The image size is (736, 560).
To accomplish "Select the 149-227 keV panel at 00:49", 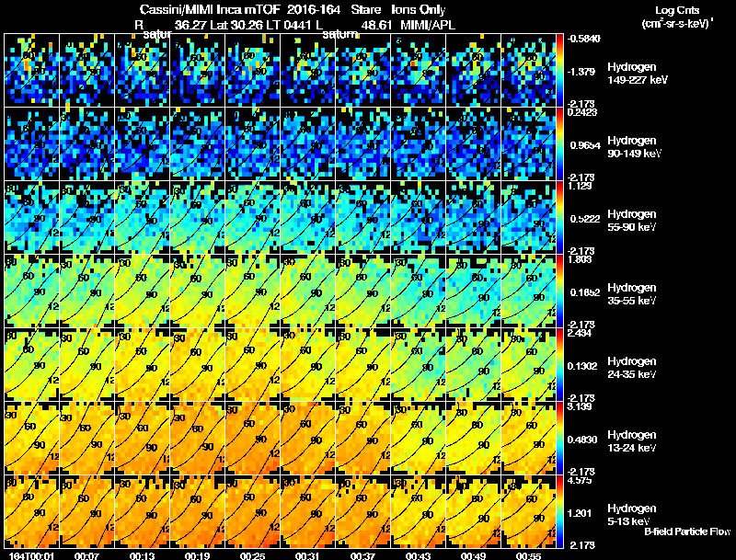I will click(x=473, y=71).
